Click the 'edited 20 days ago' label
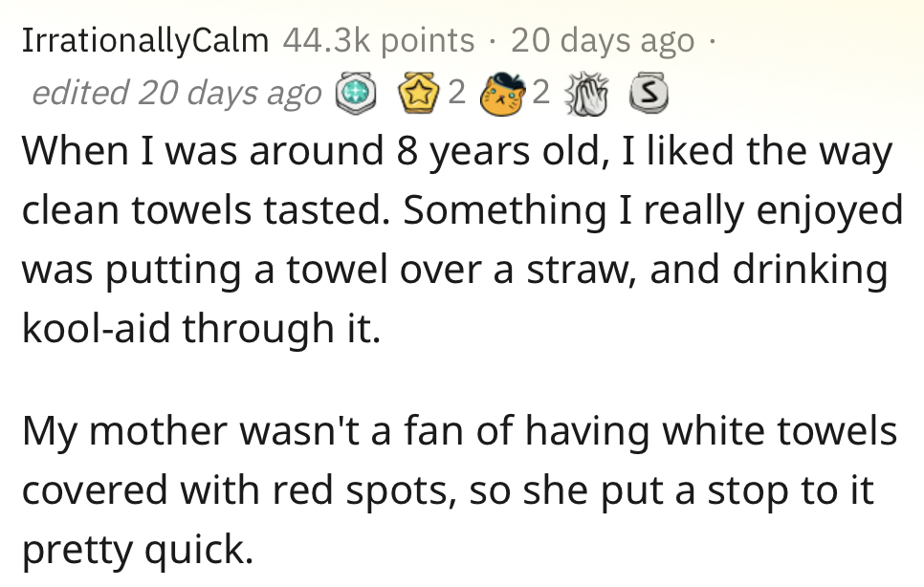This screenshot has width=924, height=587. 176,94
